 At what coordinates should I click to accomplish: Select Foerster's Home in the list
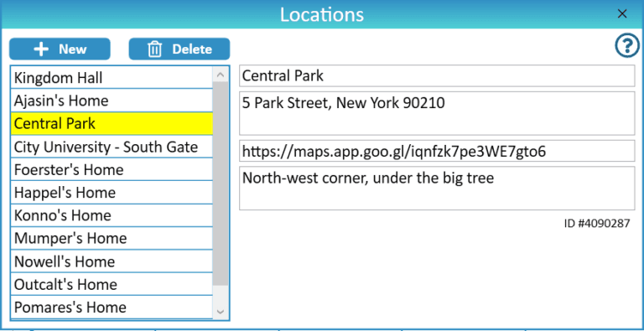[112, 169]
